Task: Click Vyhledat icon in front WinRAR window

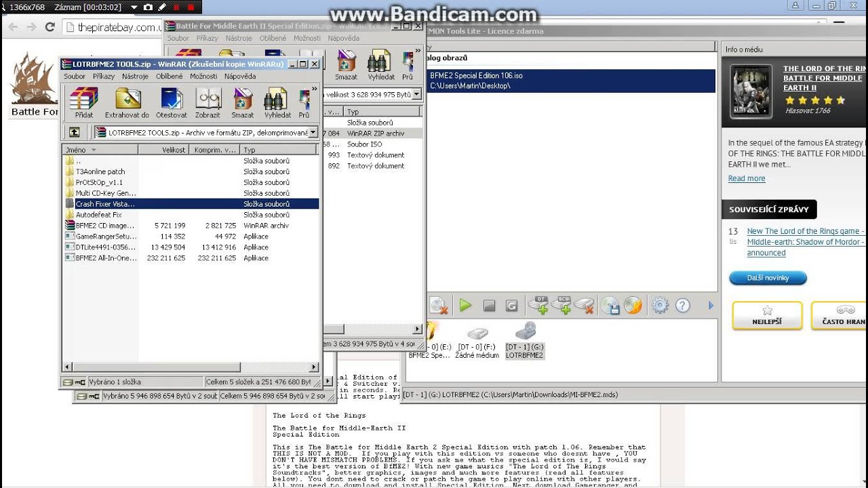Action: [x=277, y=102]
